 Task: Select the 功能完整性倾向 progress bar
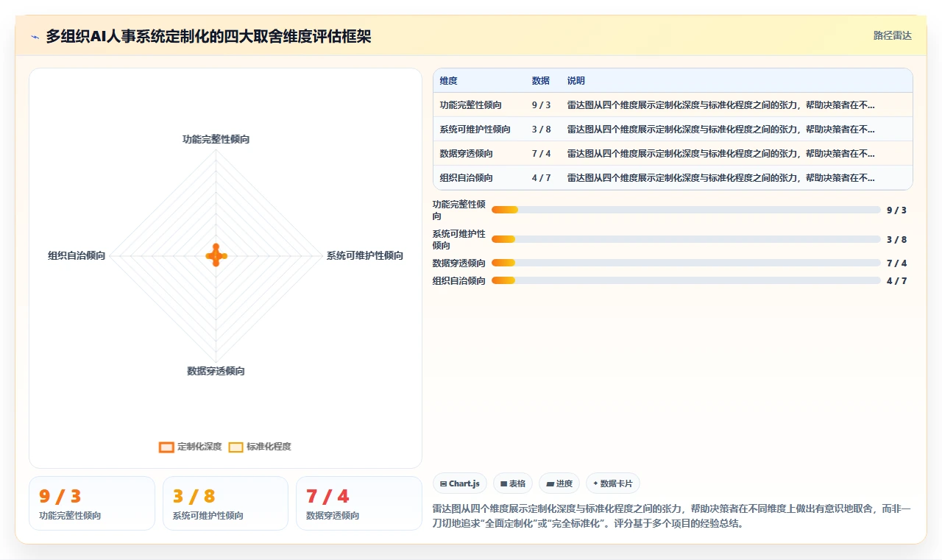pos(686,210)
